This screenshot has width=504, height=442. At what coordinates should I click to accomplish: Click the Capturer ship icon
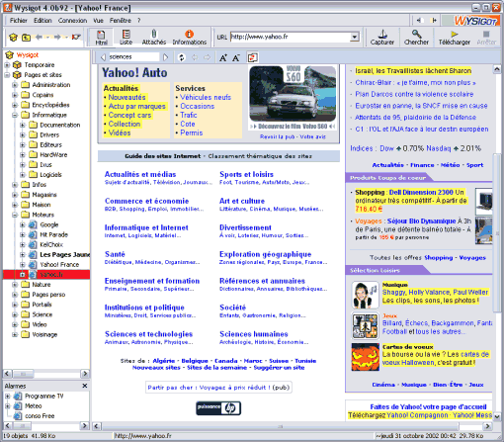[382, 38]
